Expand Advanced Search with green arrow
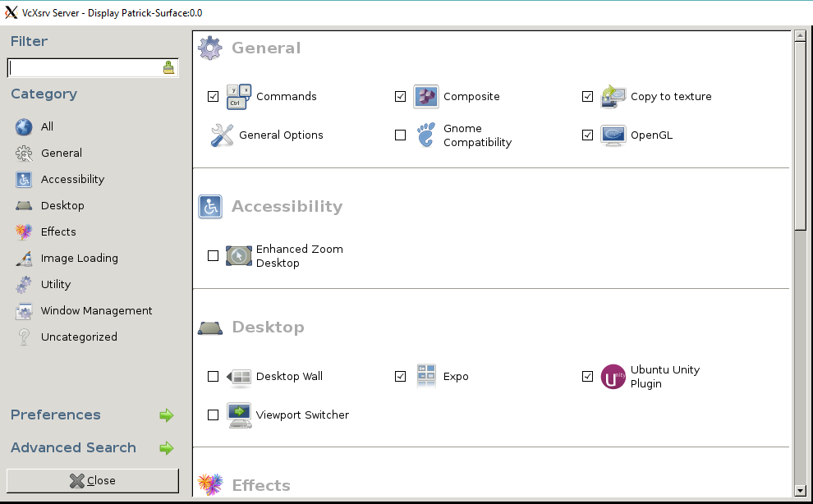 [167, 448]
